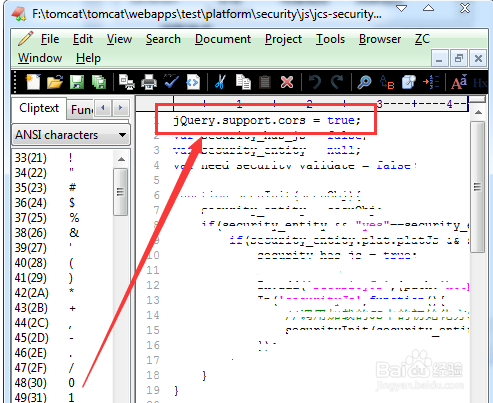Click the spell check checkmark icon
The height and width of the screenshot is (403, 493).
(171, 82)
